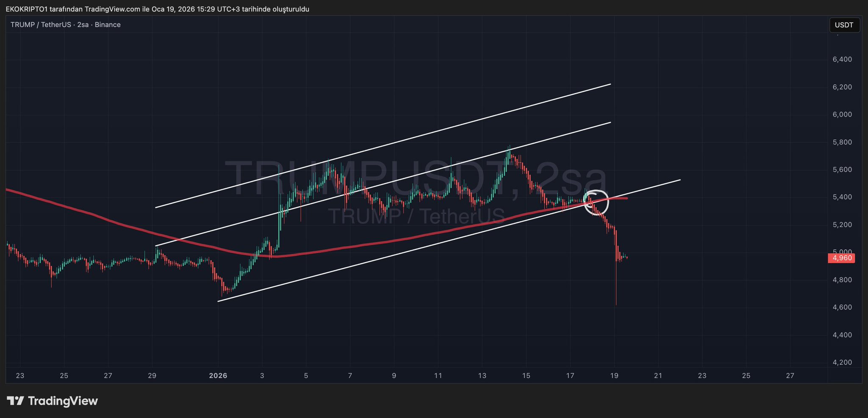
Task: Select the middle white channel trendline
Action: [x=383, y=184]
